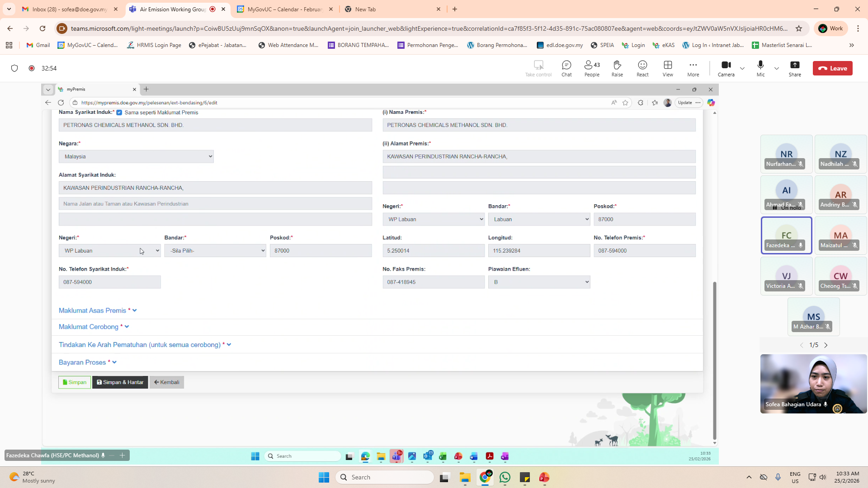This screenshot has width=868, height=488.
Task: Turn on the Camera
Action: click(726, 68)
